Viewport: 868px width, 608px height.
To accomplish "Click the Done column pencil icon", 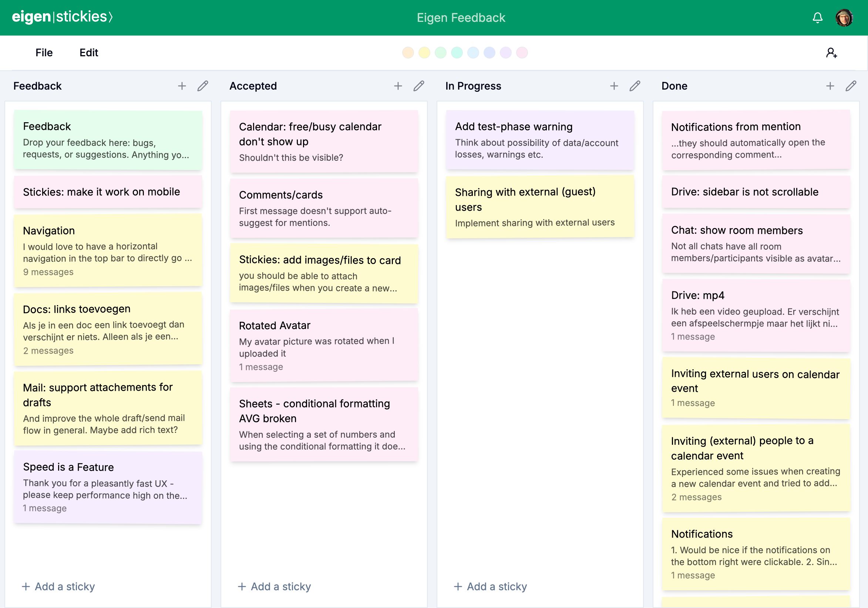I will pyautogui.click(x=851, y=86).
